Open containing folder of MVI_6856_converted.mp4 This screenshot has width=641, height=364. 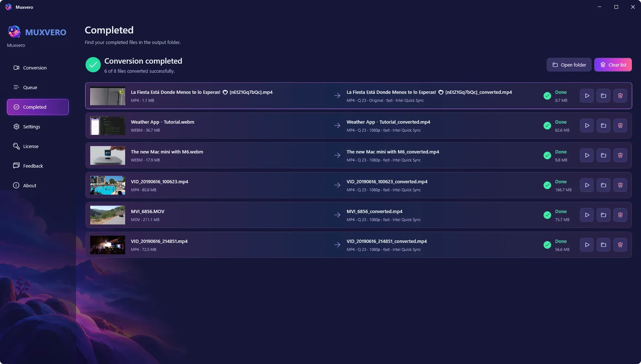(x=604, y=215)
